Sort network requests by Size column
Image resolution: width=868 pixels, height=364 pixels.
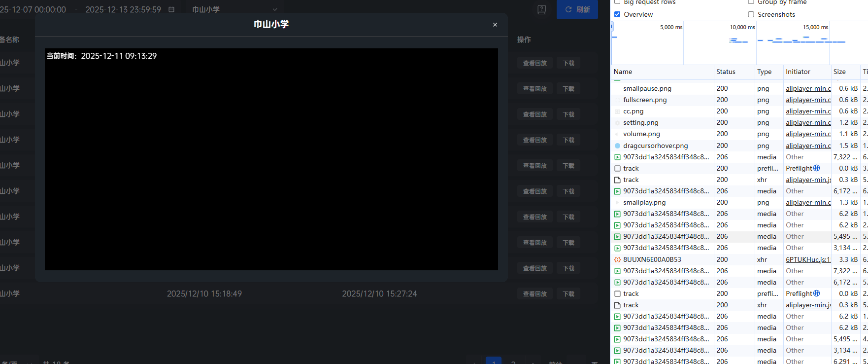pos(845,72)
